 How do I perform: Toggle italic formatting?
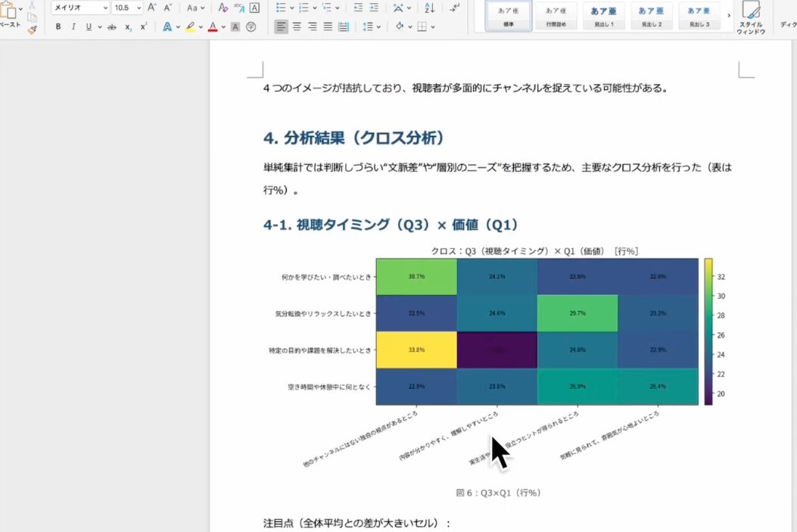click(73, 26)
